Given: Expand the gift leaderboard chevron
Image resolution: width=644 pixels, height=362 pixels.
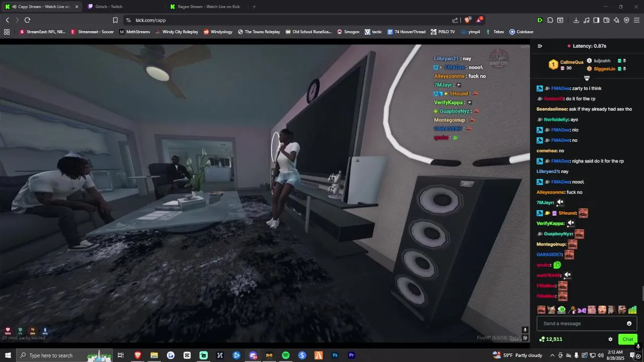Looking at the screenshot, I should [587, 78].
